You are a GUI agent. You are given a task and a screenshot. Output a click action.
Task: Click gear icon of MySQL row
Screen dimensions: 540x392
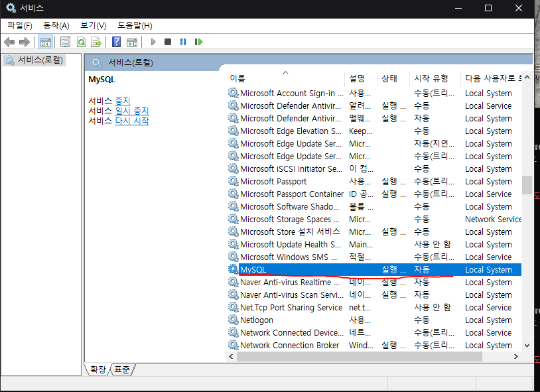[233, 269]
